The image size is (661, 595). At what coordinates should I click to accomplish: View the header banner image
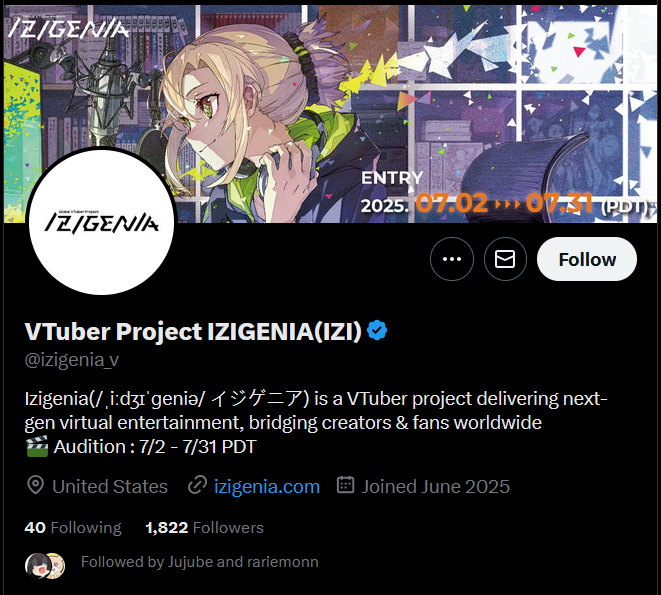point(330,113)
